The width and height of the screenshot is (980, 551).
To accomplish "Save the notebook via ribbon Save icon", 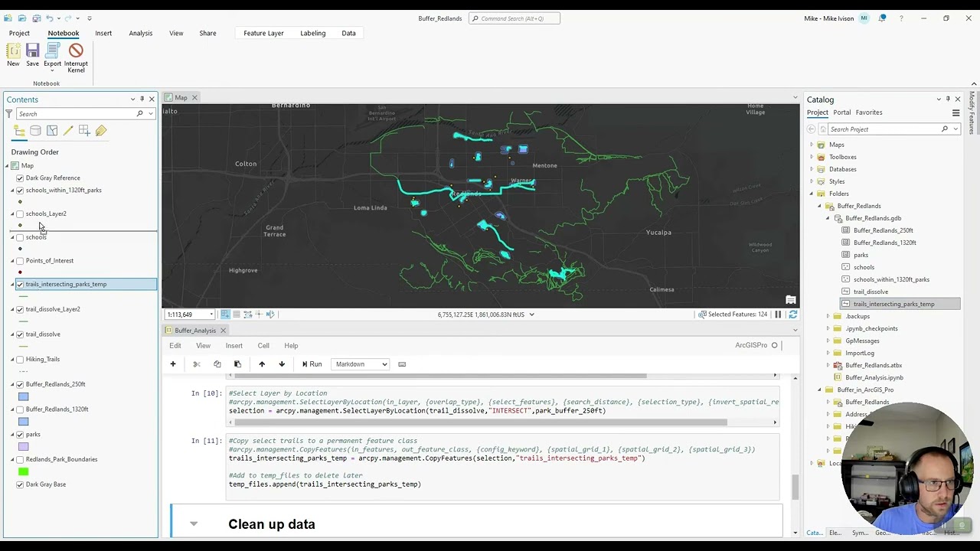I will coord(32,54).
